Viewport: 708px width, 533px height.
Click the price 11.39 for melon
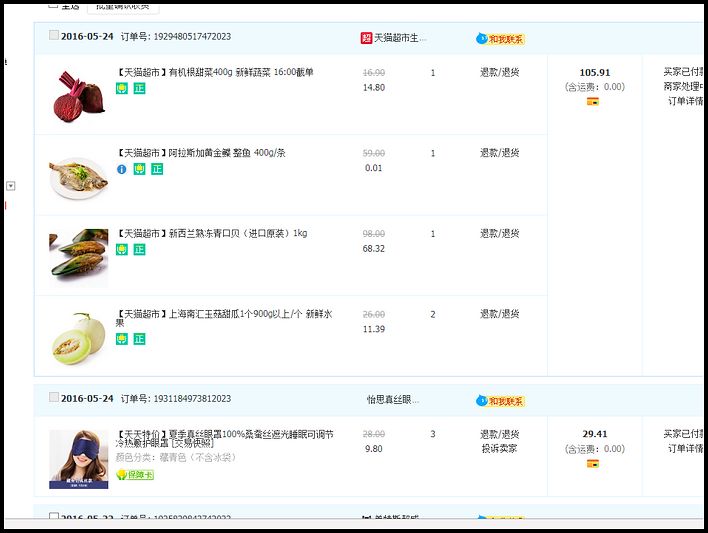tap(374, 329)
